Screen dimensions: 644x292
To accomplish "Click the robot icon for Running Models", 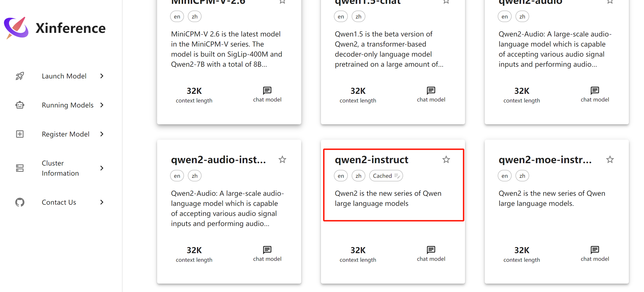I will [x=20, y=105].
